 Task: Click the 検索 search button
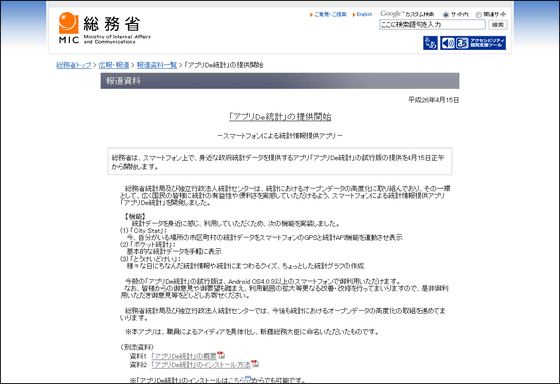498,25
